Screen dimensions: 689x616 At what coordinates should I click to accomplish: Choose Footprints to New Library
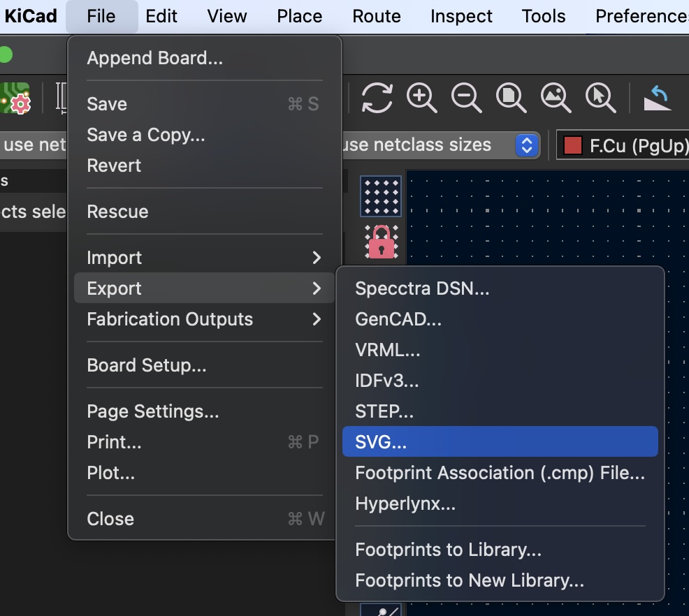(x=500, y=580)
